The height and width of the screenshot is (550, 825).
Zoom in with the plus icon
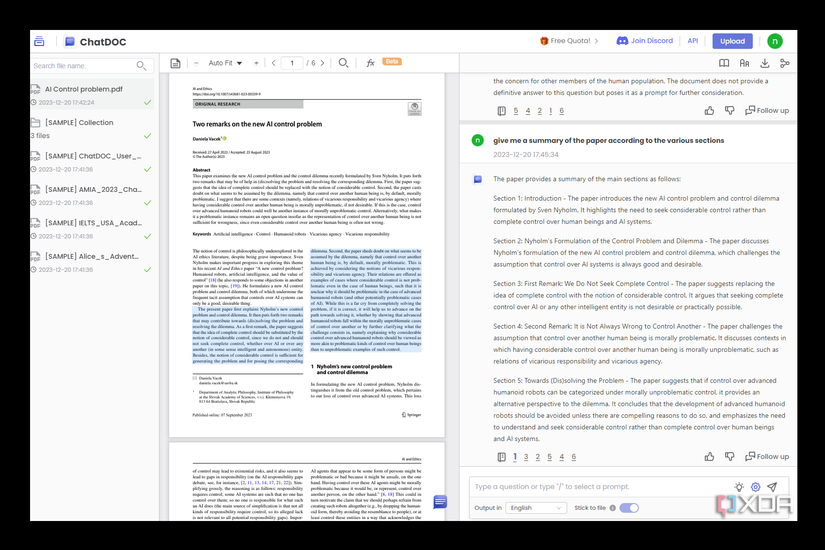(256, 63)
